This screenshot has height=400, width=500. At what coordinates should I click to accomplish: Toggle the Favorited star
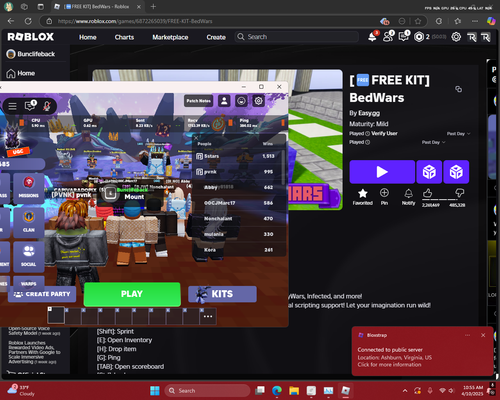[x=363, y=197]
